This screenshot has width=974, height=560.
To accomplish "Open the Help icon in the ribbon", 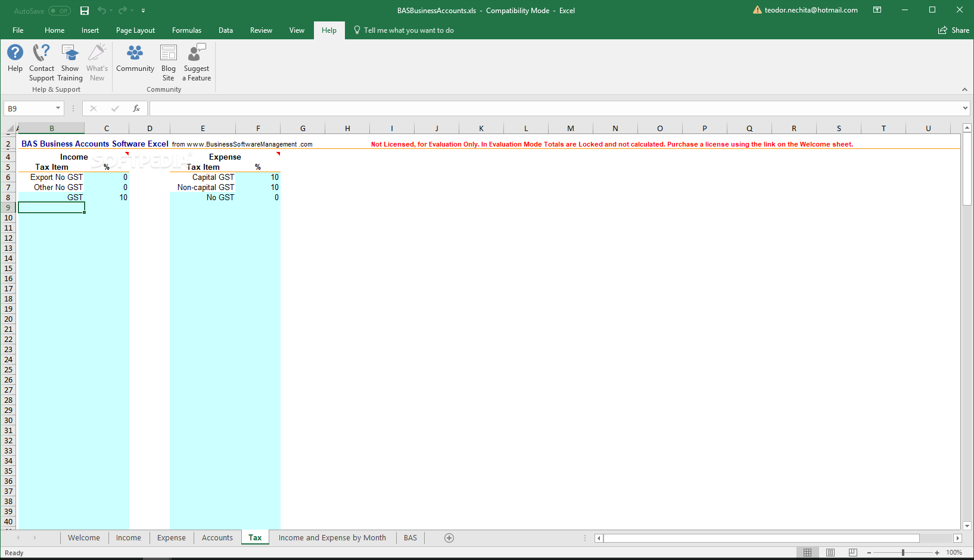I will click(x=15, y=58).
